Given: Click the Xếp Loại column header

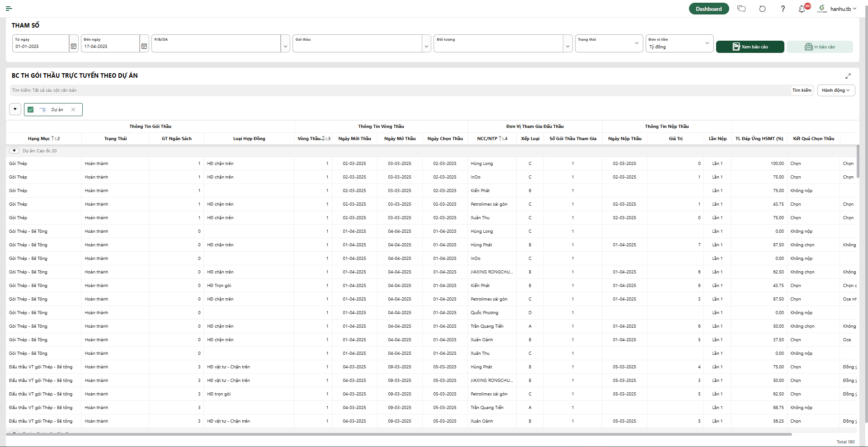Looking at the screenshot, I should [x=530, y=139].
